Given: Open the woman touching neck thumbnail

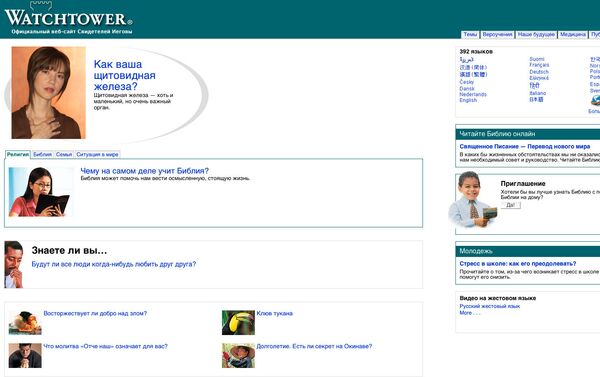Looking at the screenshot, I should (x=49, y=93).
